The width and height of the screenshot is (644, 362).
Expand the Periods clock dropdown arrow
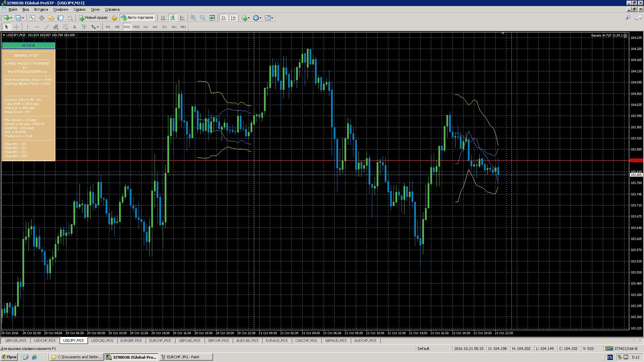pos(261,18)
